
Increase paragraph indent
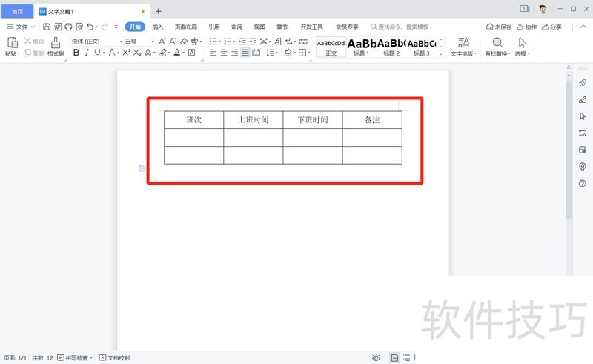coord(253,42)
